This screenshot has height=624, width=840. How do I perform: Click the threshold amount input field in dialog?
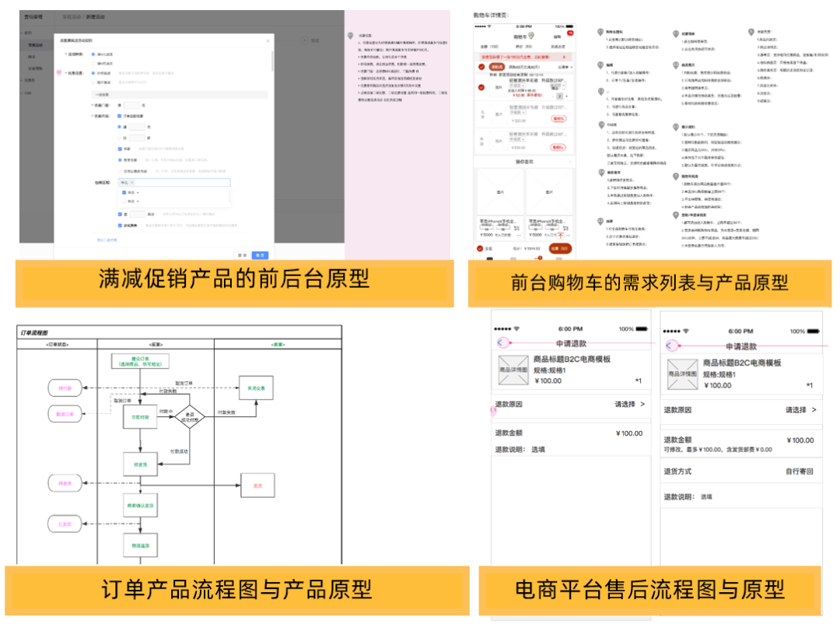(x=131, y=105)
